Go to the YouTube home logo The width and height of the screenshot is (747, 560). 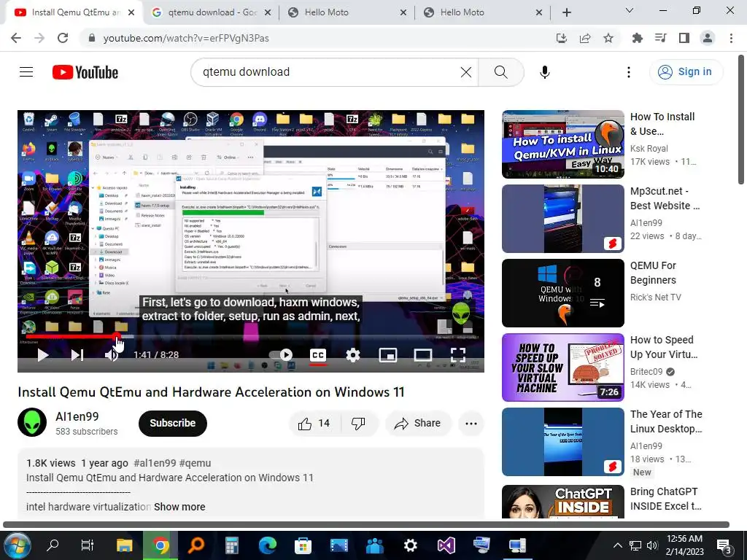pyautogui.click(x=85, y=72)
